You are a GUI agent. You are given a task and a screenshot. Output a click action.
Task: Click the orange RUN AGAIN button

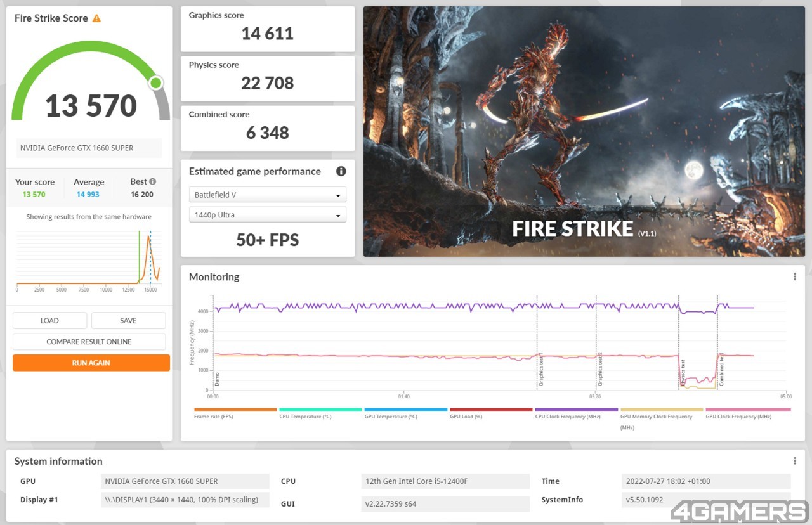[91, 363]
